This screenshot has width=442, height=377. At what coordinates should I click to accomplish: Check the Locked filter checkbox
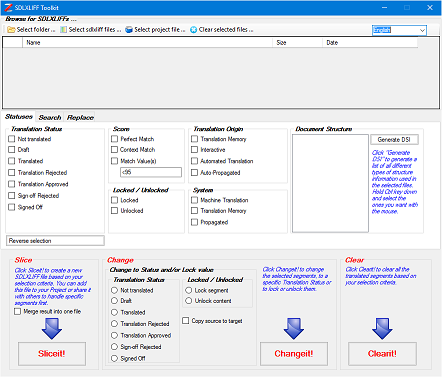pyautogui.click(x=114, y=200)
